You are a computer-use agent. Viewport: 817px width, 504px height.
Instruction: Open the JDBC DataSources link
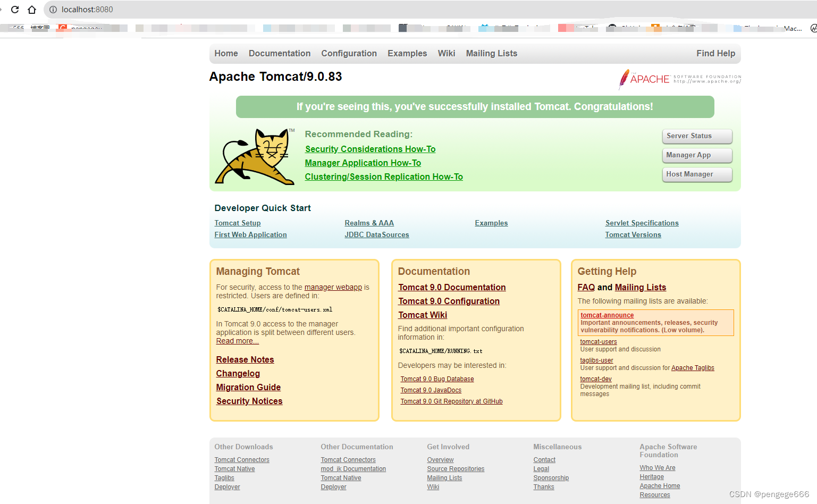(377, 235)
